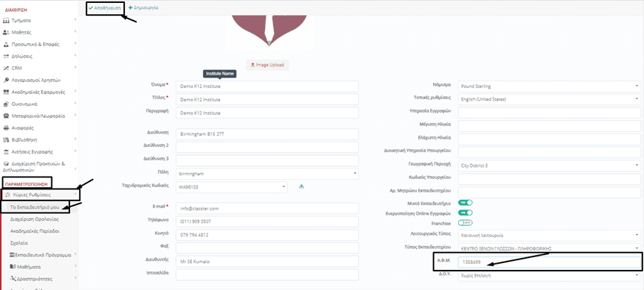Click the Αρ. Μητρώου Εκπαιδευτηρίου field

549,192
